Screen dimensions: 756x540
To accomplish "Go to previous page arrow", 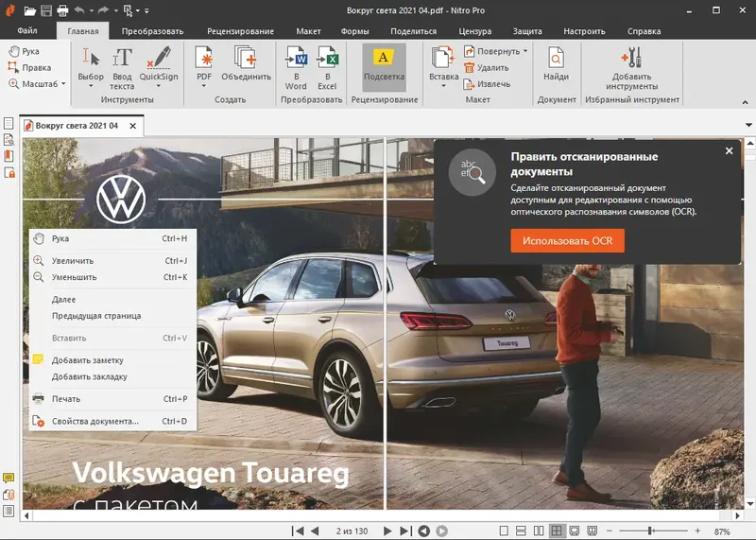I will 315,531.
